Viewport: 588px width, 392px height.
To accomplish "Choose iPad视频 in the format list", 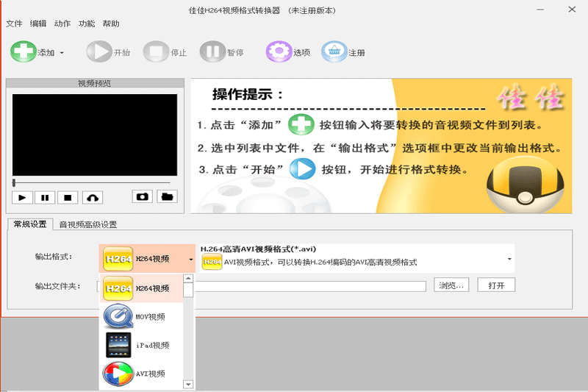I will pos(141,345).
